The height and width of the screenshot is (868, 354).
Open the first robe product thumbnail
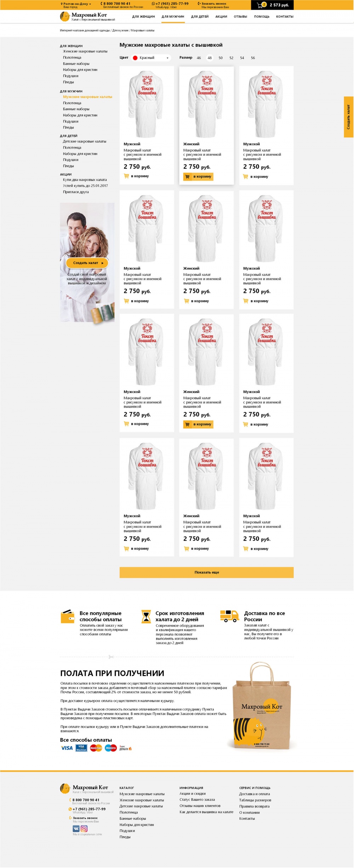(147, 104)
